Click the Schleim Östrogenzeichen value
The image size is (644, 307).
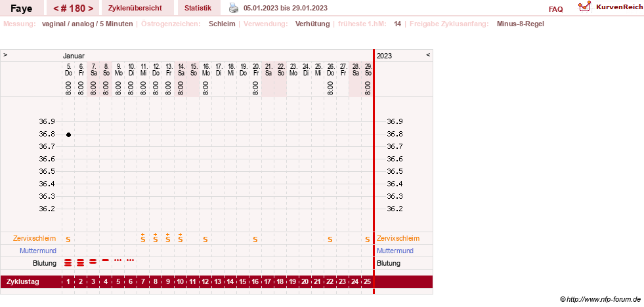point(222,24)
